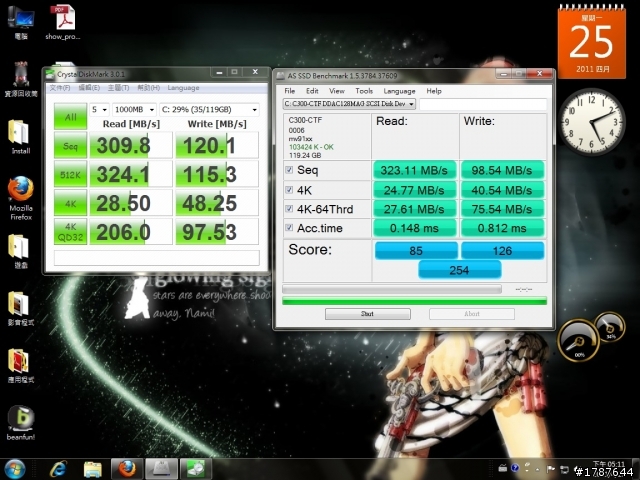The height and width of the screenshot is (480, 640).
Task: Open the View menu in AS SSD Benchmark
Action: 337,91
